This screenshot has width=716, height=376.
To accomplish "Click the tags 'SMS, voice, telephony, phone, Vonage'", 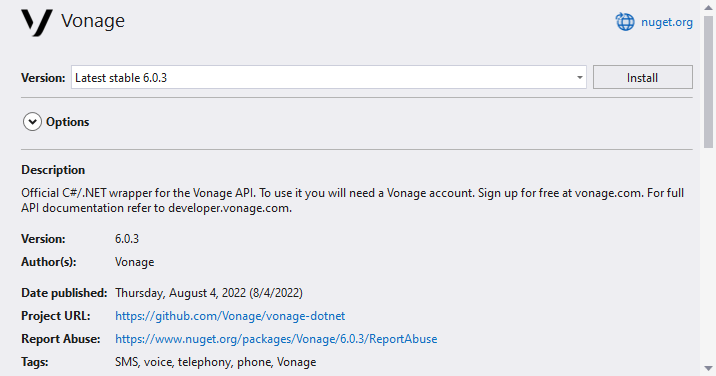I will click(216, 362).
